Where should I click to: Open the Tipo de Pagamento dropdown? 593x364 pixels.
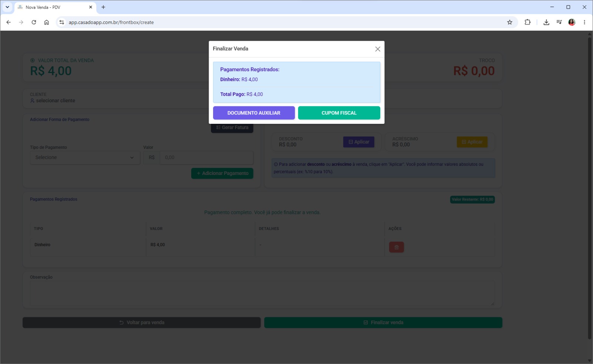(x=85, y=158)
